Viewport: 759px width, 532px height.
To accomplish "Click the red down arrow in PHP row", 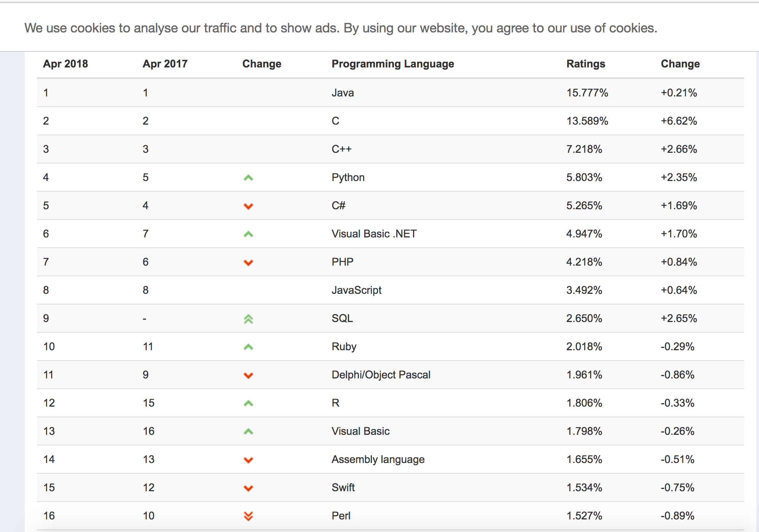I will point(248,263).
